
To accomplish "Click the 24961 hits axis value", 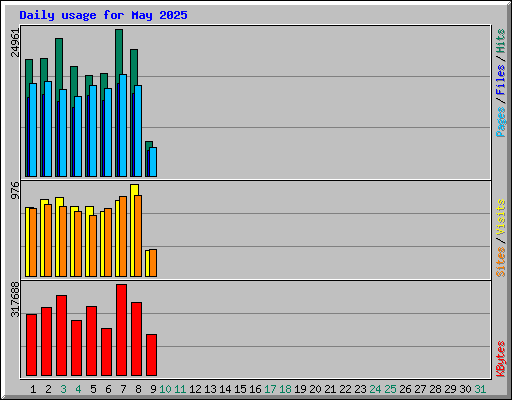I will (15, 43).
